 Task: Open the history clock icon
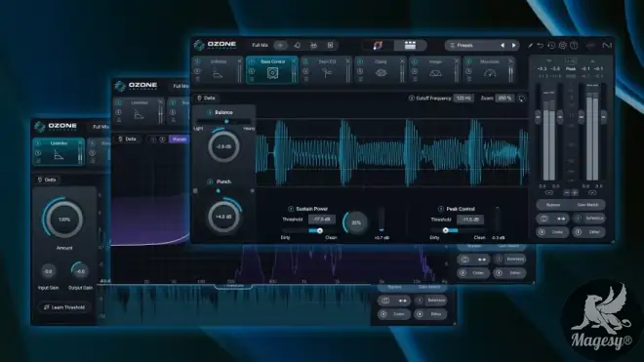click(x=551, y=46)
